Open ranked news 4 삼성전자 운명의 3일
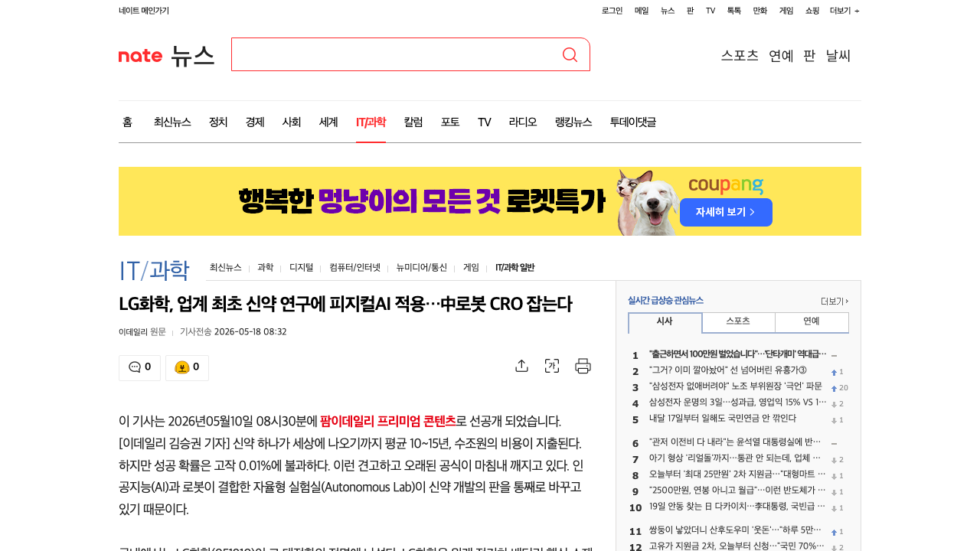This screenshot has height=551, width=980. coord(737,403)
